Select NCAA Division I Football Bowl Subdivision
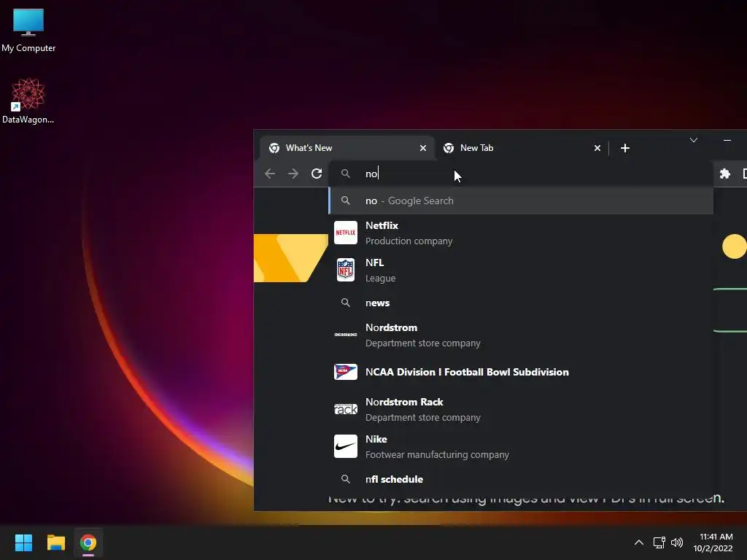The image size is (747, 560). (x=521, y=372)
